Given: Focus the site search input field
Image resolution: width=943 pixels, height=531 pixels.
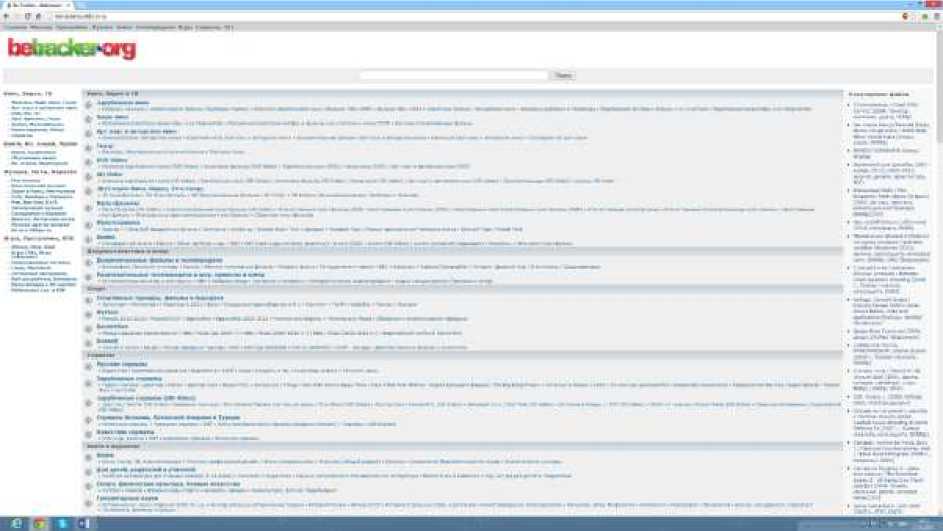Looking at the screenshot, I should coord(454,75).
